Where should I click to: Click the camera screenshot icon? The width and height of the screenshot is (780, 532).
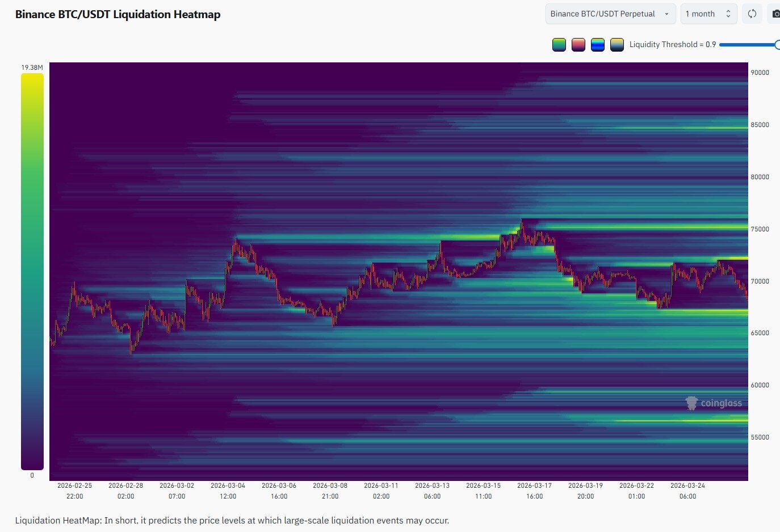[775, 14]
